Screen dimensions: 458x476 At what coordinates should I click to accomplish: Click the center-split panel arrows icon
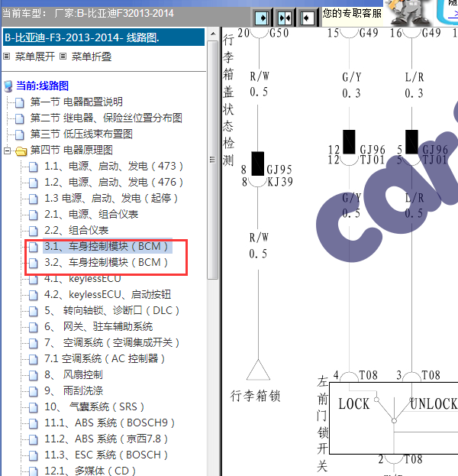(285, 18)
